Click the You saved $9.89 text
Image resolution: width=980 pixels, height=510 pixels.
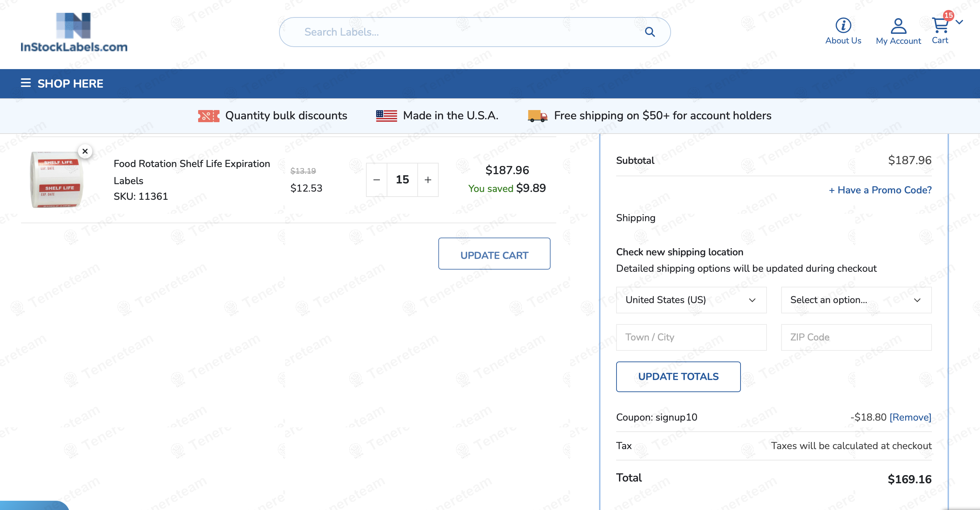point(507,188)
